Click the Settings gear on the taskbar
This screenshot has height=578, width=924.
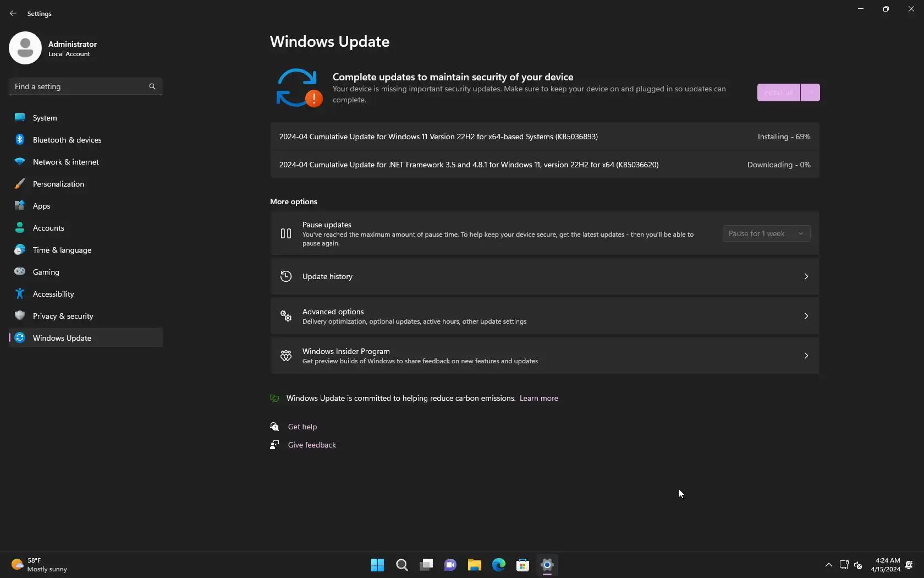click(x=547, y=565)
